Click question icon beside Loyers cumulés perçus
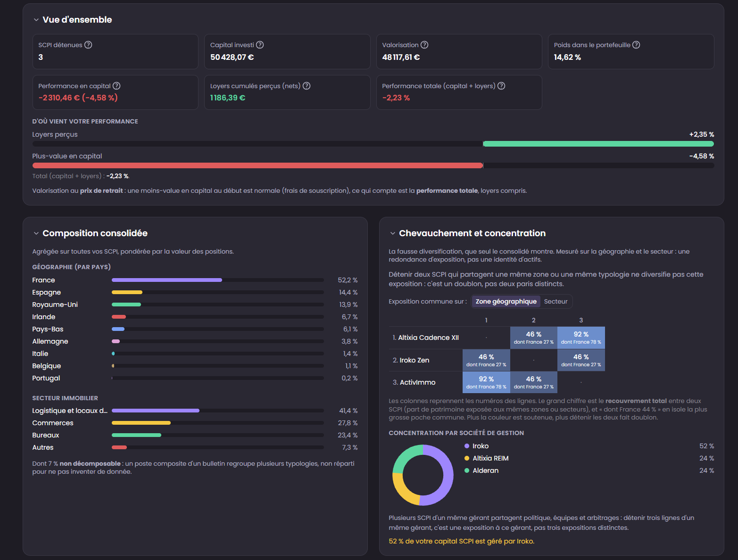738x560 pixels. coord(307,86)
